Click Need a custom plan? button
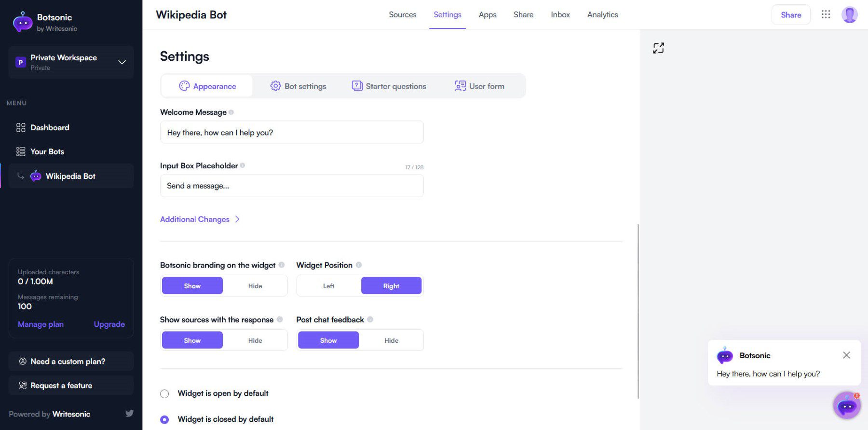This screenshot has height=430, width=868. coord(71,361)
